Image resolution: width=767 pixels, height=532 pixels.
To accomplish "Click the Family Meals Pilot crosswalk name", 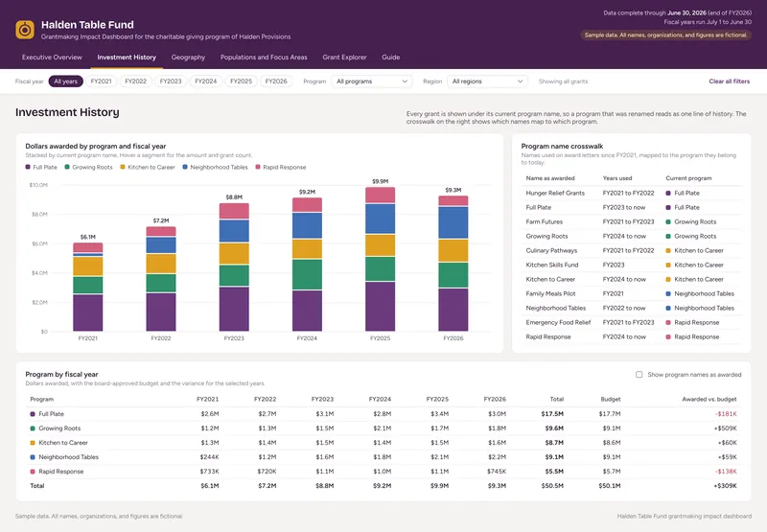I will point(550,294).
